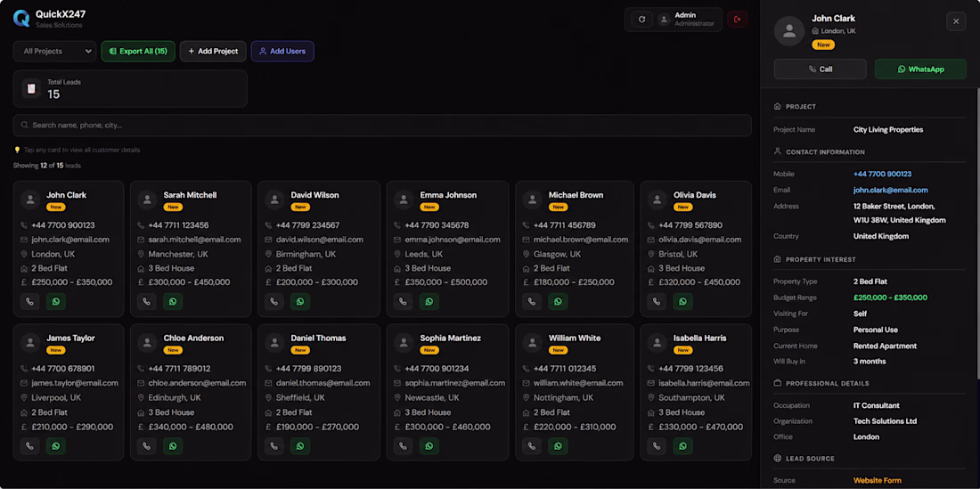The width and height of the screenshot is (980, 489).
Task: Click the WhatsApp icon on Olivia Davis's card
Action: coord(682,302)
